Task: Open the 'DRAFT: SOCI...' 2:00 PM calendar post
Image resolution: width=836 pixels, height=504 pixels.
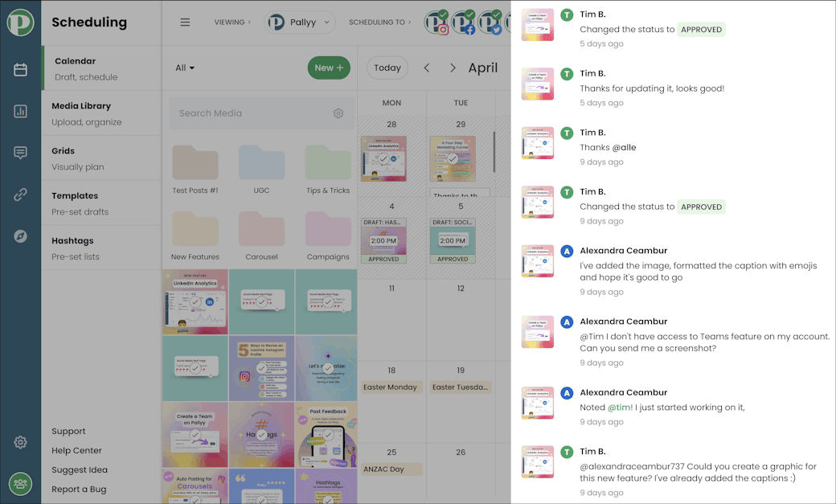Action: [453, 240]
